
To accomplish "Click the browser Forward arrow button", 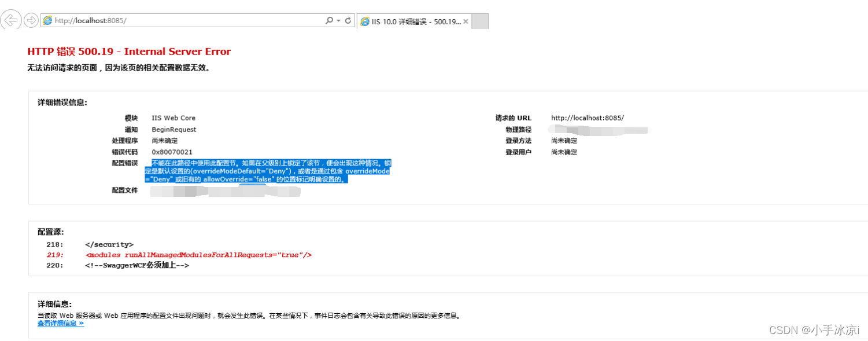I will click(x=31, y=20).
